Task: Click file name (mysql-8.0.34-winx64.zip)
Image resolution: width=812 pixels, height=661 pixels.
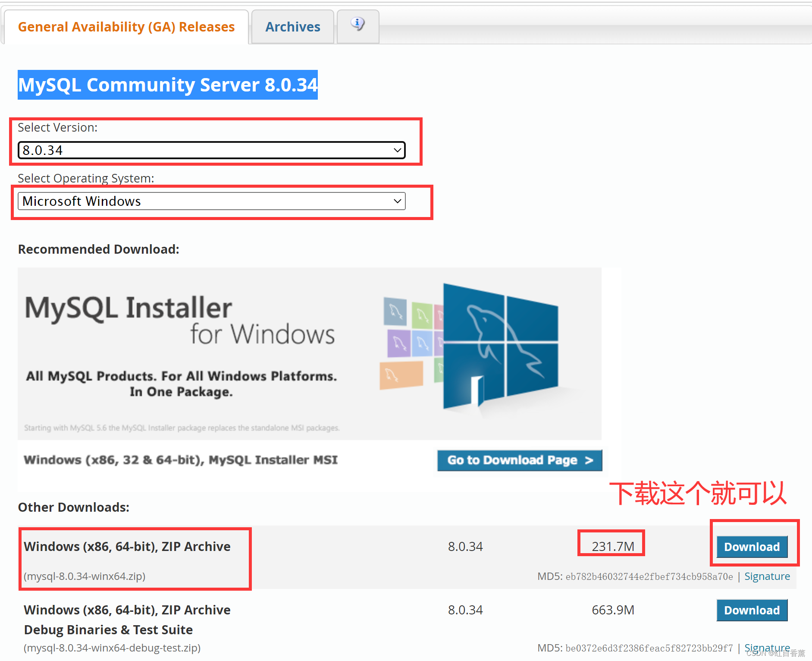Action: [x=85, y=576]
